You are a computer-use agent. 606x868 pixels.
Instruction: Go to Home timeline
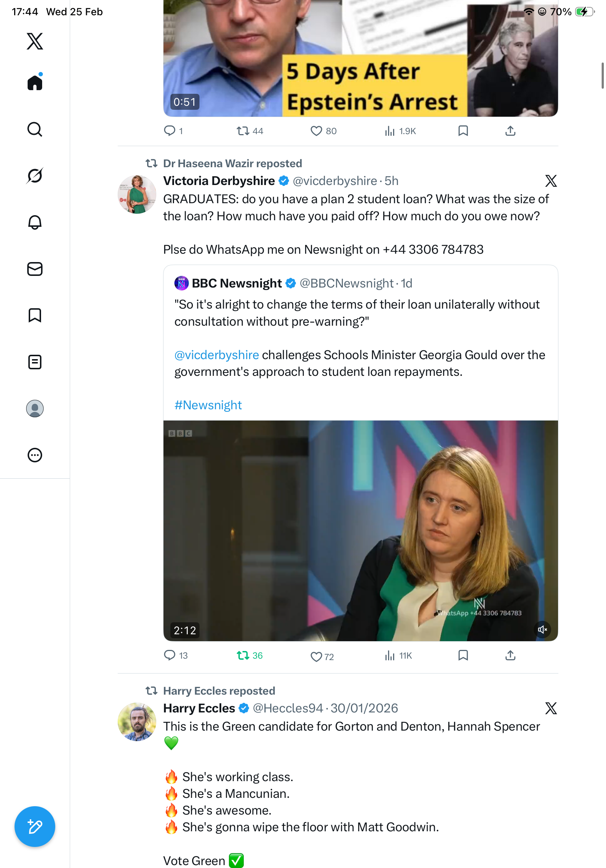point(35,83)
